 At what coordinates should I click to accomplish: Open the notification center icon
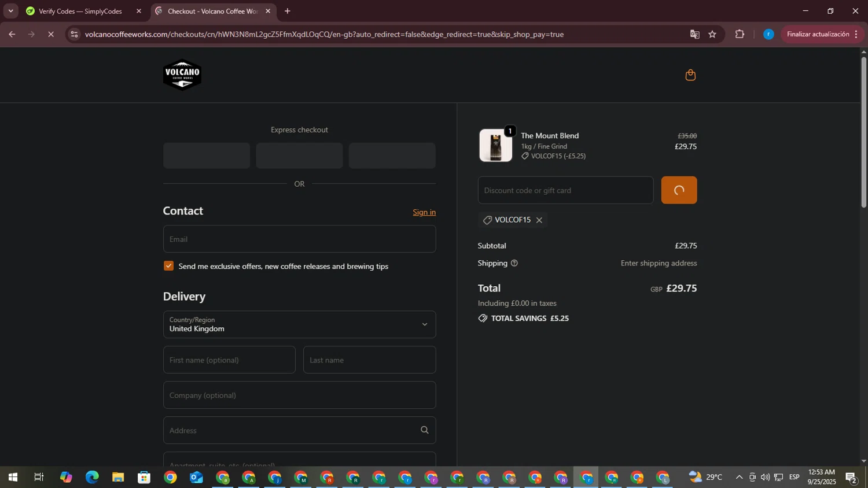851,478
